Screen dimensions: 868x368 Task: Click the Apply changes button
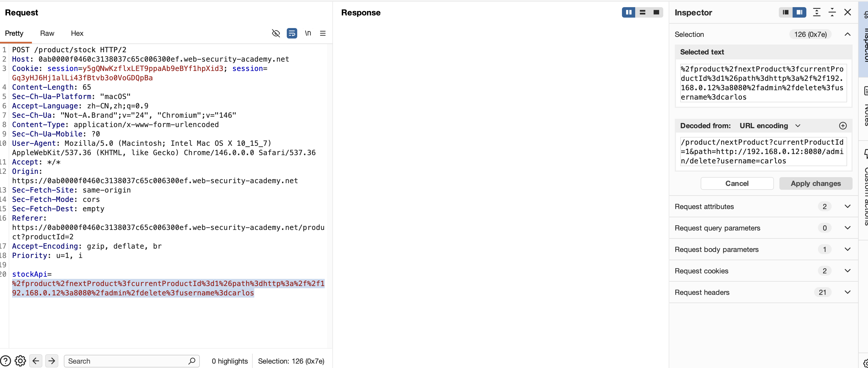tap(815, 183)
